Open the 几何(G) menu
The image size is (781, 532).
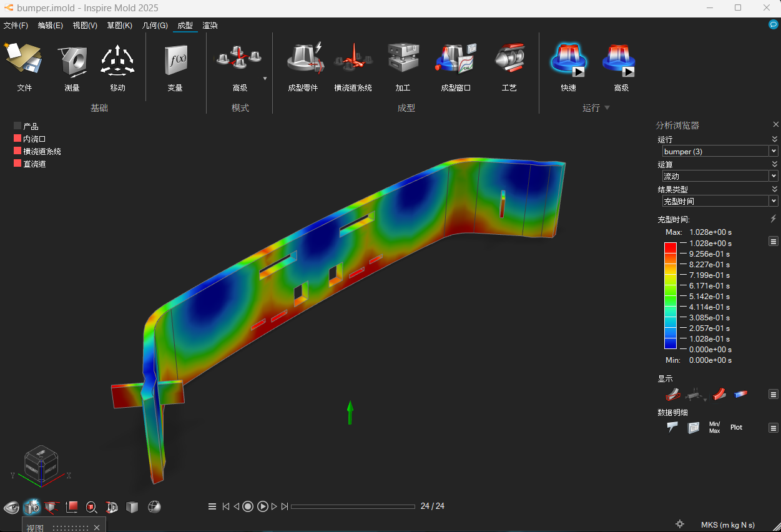pyautogui.click(x=155, y=26)
